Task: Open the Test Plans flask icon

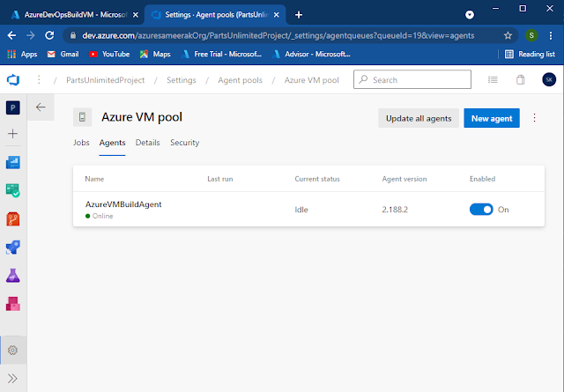Action: pyautogui.click(x=13, y=276)
